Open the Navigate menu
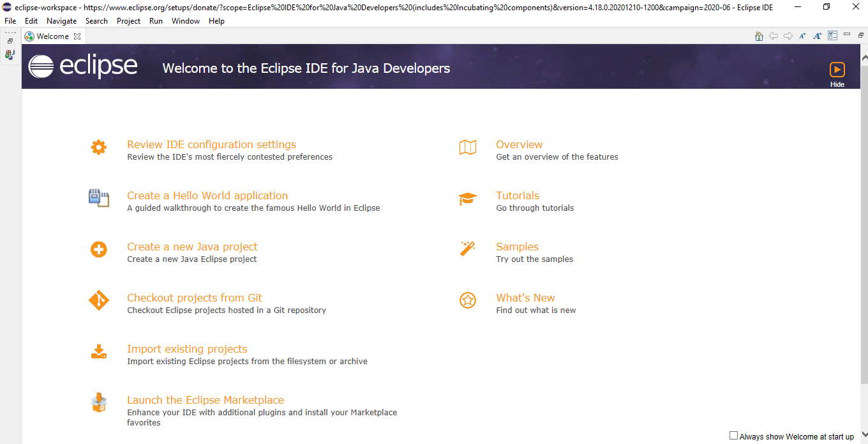868x444 pixels. (x=61, y=21)
